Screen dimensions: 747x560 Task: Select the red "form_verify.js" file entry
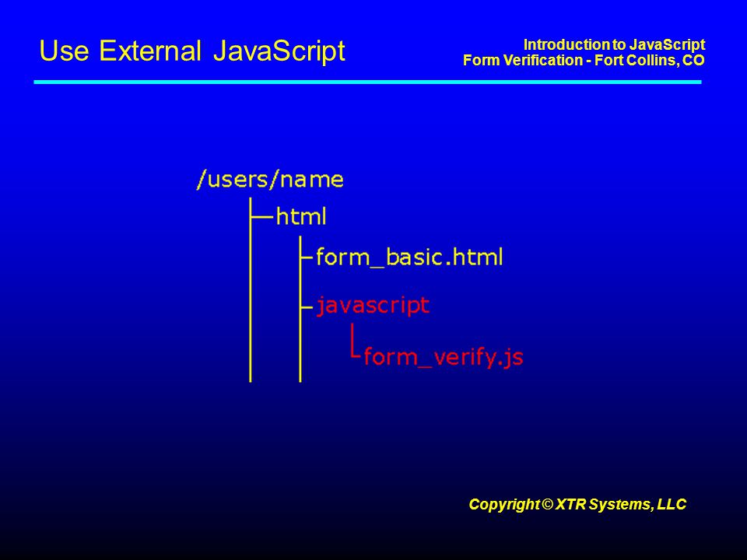444,357
